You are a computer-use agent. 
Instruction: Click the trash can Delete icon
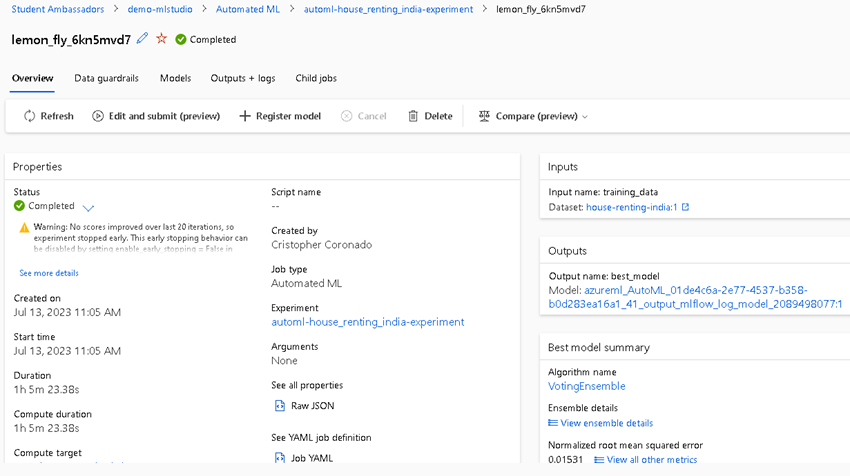pos(413,116)
